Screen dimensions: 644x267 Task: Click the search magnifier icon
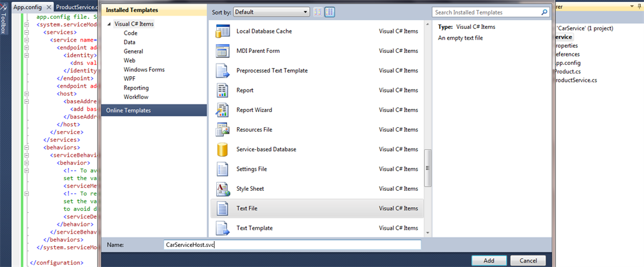point(543,12)
